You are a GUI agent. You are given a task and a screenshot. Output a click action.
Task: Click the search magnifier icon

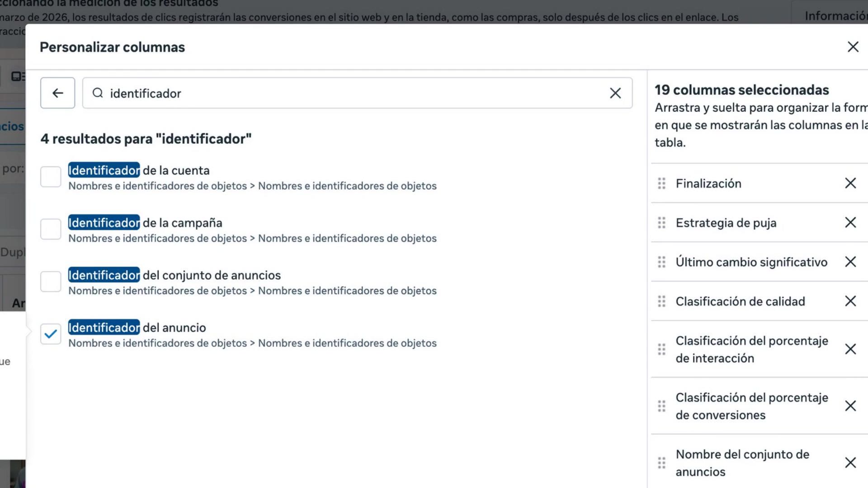point(98,93)
